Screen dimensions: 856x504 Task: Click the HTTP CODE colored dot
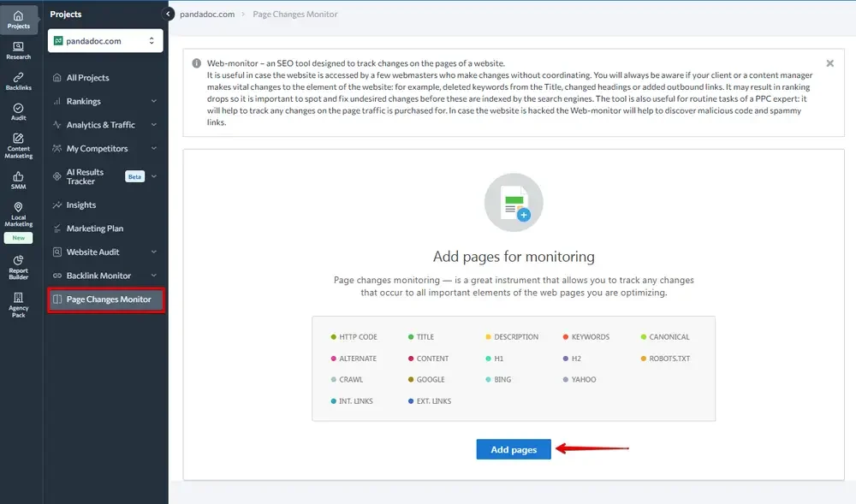334,337
